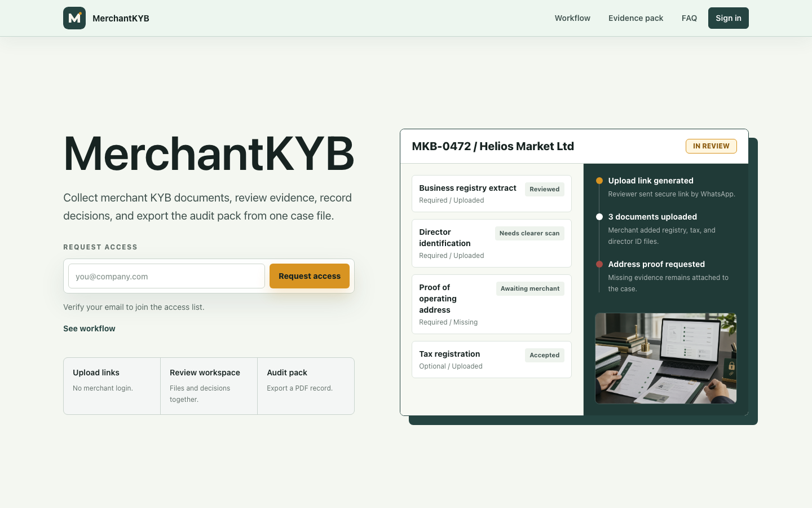This screenshot has height=508, width=812.
Task: Click the Verify your email helper text
Action: tap(134, 307)
